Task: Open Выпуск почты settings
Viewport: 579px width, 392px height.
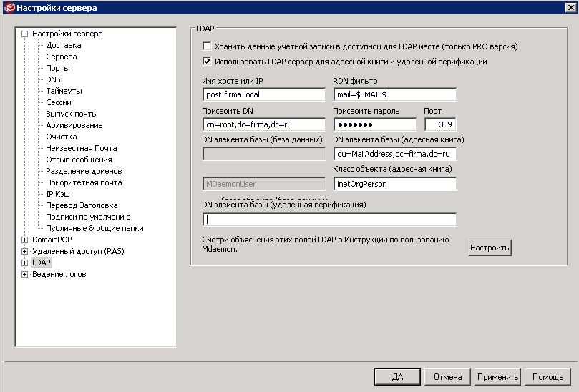Action: click(x=72, y=114)
